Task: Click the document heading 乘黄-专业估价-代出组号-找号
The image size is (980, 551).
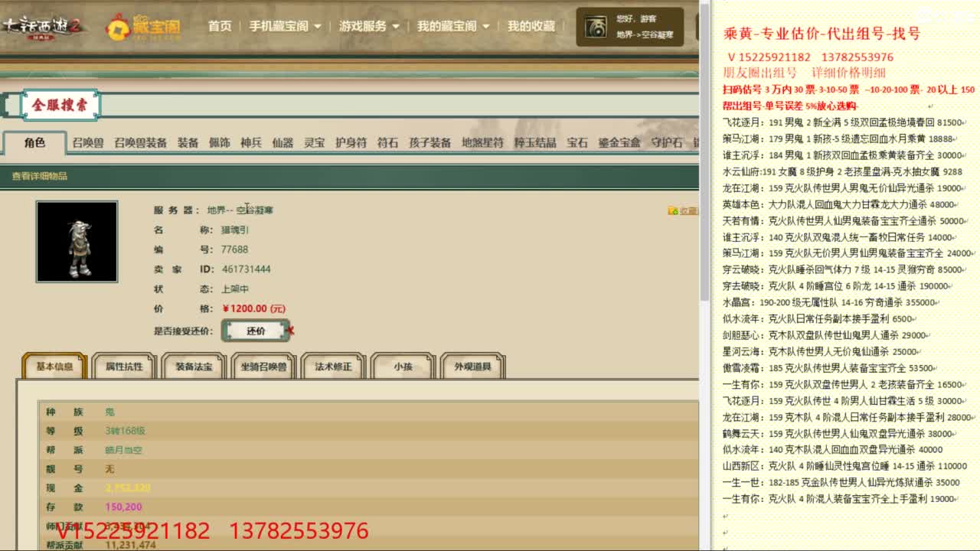Action: pos(822,34)
